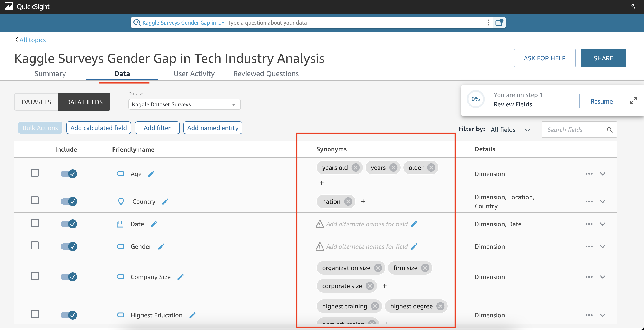Remove the 'highest training' synonym
Image resolution: width=644 pixels, height=330 pixels.
point(375,306)
